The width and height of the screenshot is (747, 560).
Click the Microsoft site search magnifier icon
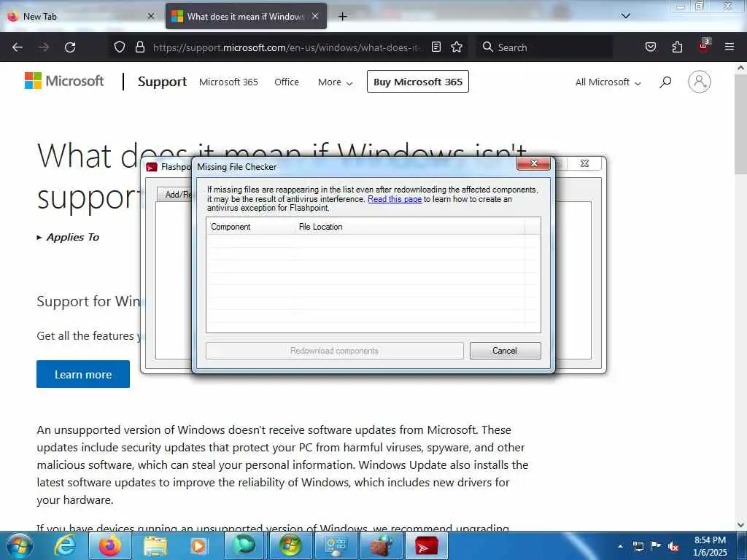click(665, 82)
